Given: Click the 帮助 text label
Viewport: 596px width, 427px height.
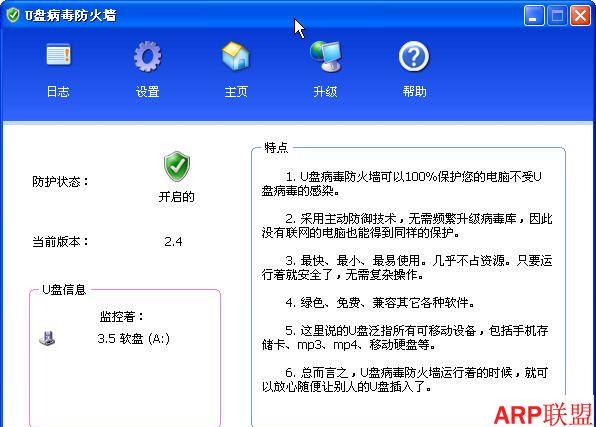Looking at the screenshot, I should click(414, 91).
